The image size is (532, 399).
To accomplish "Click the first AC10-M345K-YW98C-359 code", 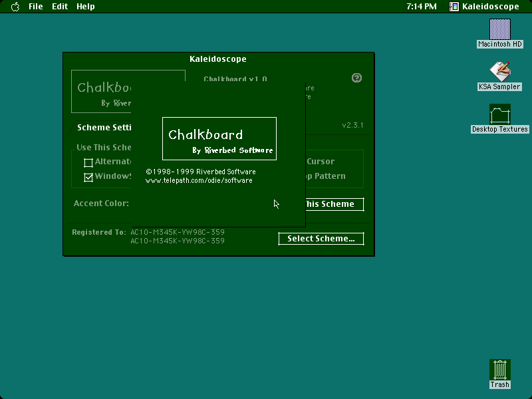I will coord(178,232).
